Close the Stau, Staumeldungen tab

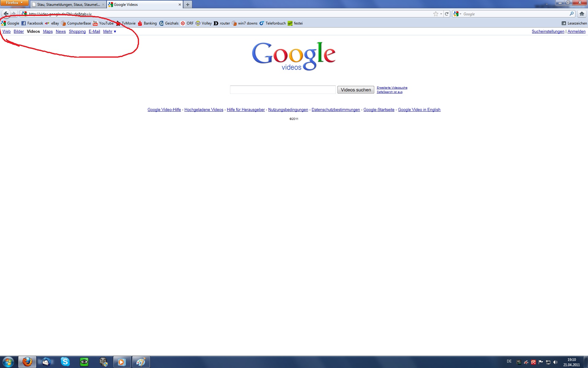click(x=103, y=5)
